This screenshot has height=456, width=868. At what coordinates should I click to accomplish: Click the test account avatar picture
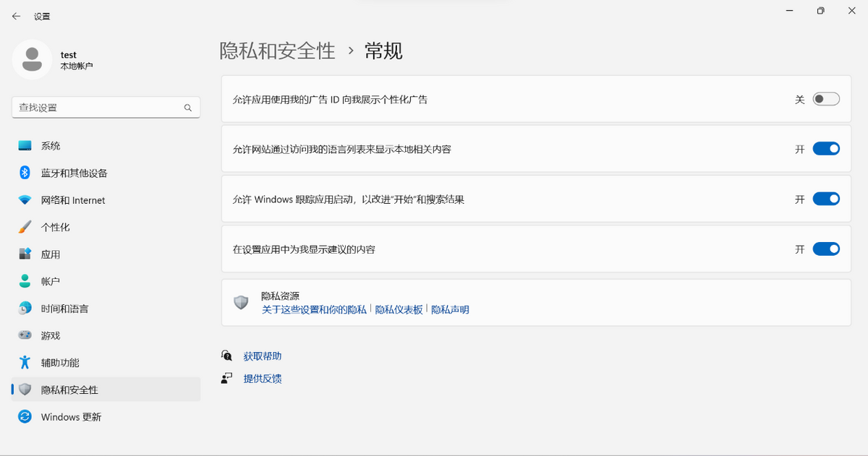pyautogui.click(x=32, y=60)
